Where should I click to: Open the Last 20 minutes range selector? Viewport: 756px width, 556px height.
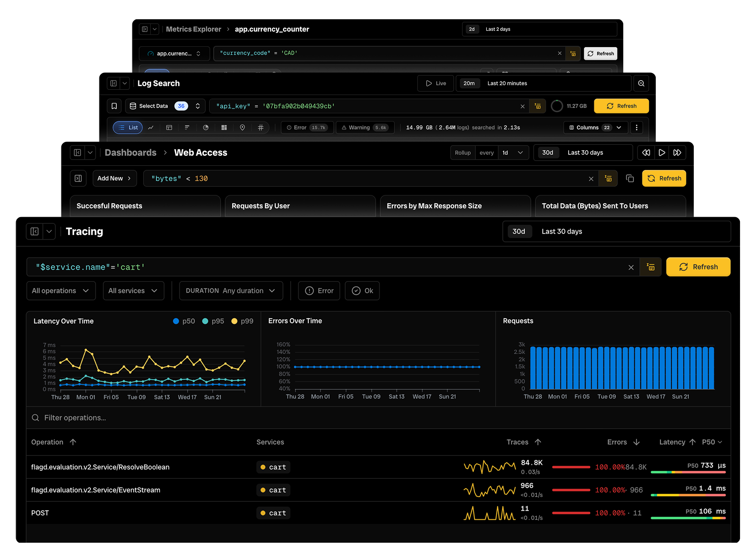544,83
